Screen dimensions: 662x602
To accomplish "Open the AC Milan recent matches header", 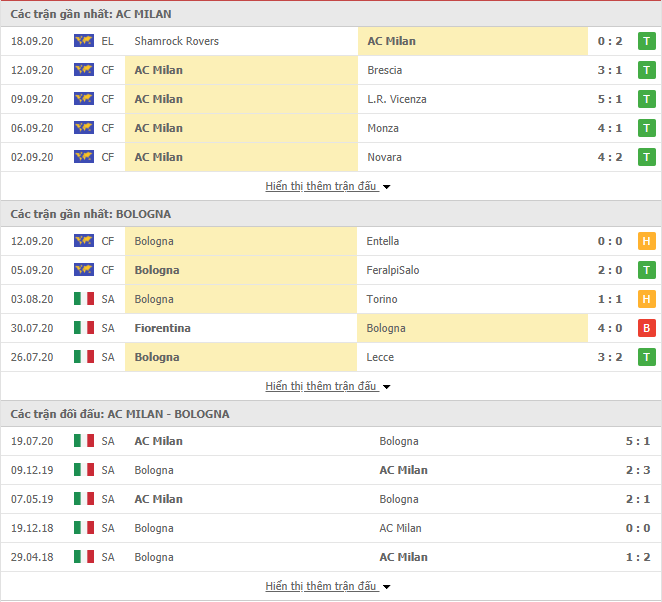I will 91,14.
